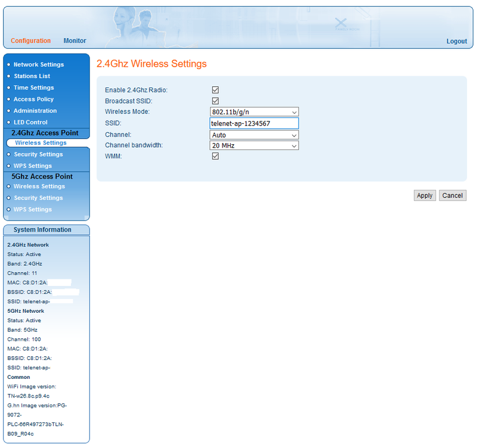This screenshot has height=448, width=477.
Task: Enable 2.4Ghz Radio checkbox toggle
Action: (x=215, y=90)
